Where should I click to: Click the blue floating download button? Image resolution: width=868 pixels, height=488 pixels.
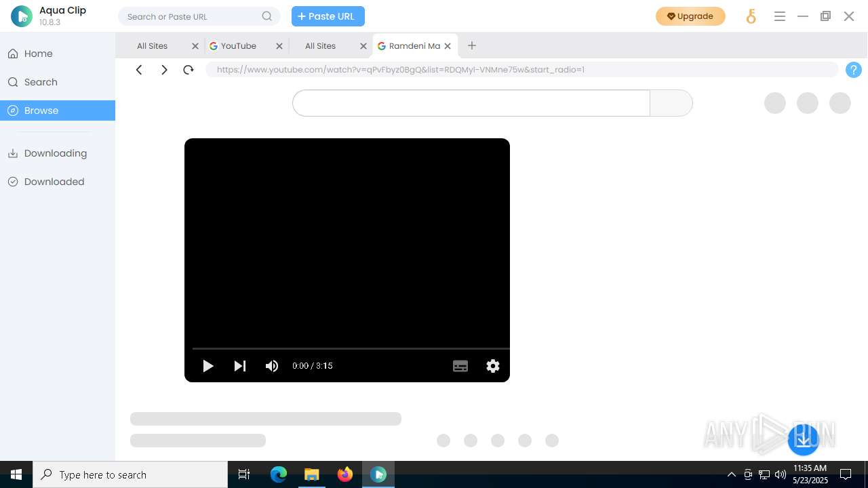[x=804, y=440]
